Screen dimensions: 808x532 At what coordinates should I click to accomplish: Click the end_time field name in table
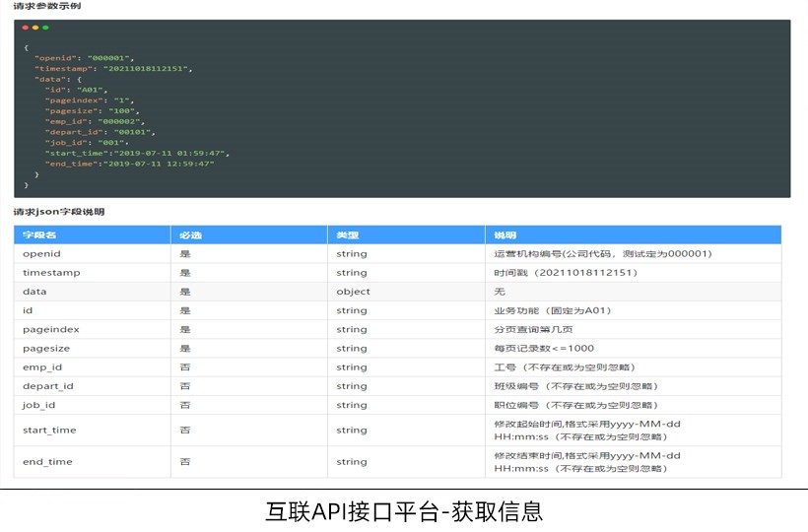pos(47,462)
